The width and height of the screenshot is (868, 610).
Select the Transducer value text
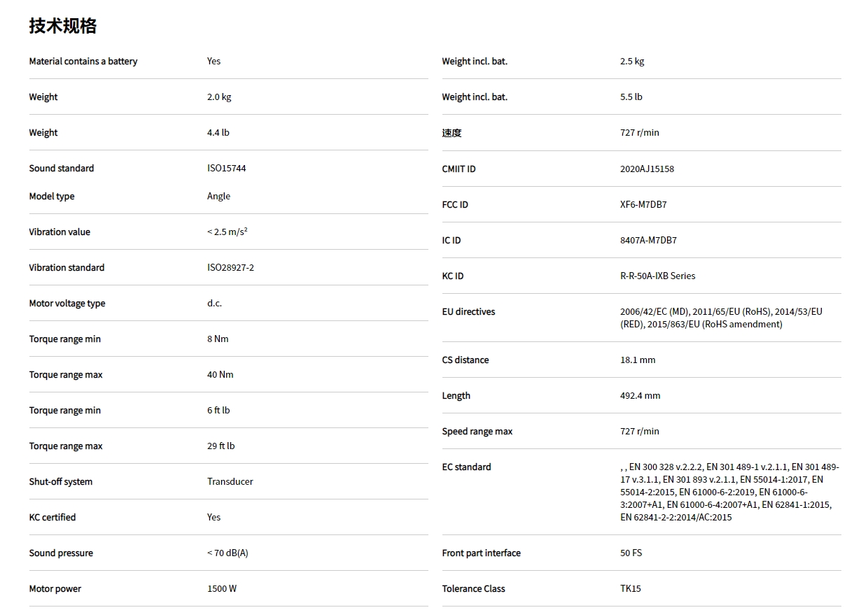[230, 482]
